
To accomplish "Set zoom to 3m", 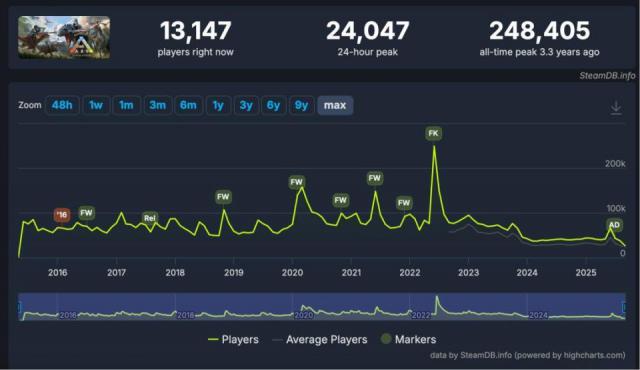I will click(158, 105).
